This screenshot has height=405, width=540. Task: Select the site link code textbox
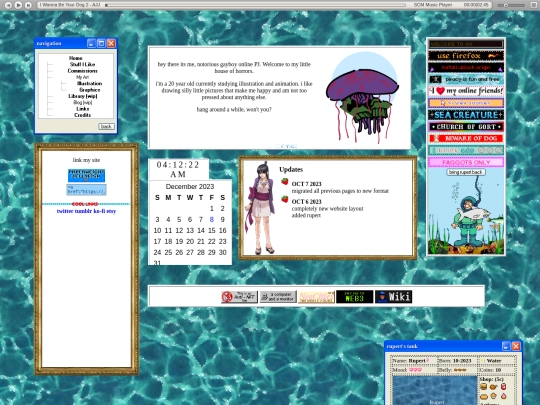(86, 189)
